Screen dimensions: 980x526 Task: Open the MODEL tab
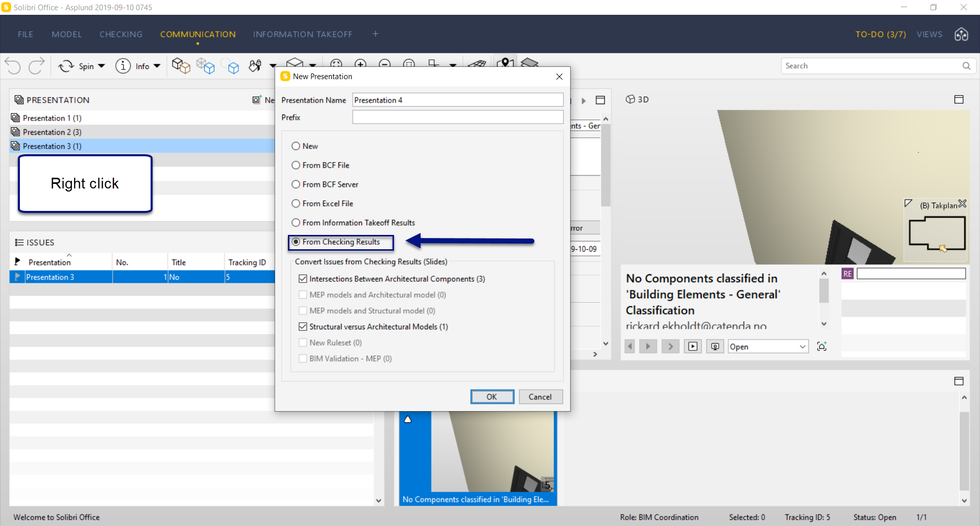(66, 34)
